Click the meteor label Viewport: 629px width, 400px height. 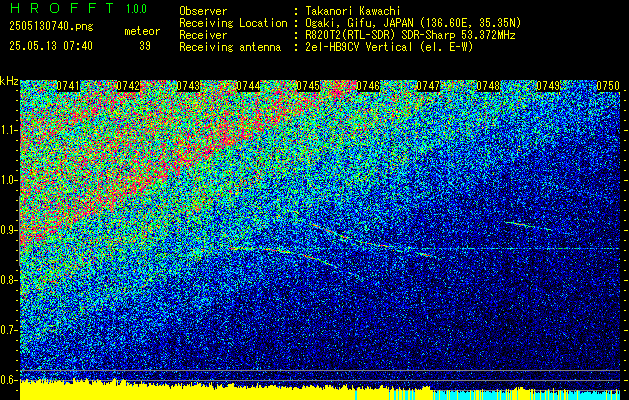click(x=142, y=31)
